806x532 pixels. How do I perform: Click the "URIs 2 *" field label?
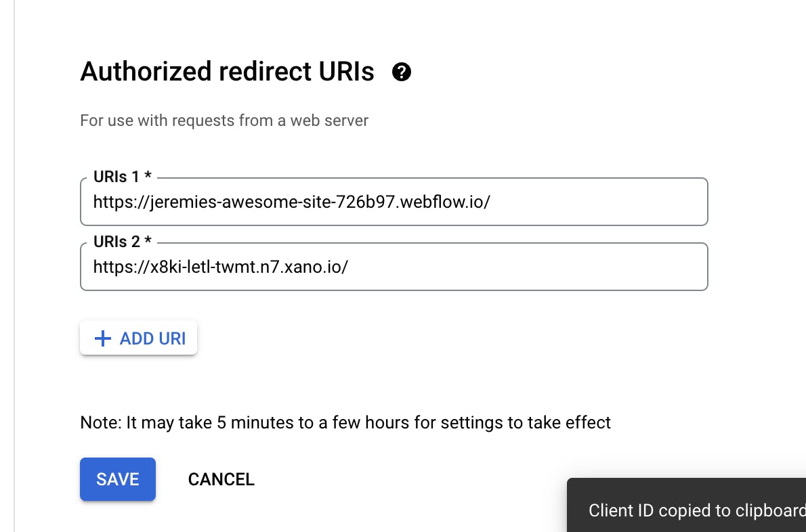[x=123, y=242]
